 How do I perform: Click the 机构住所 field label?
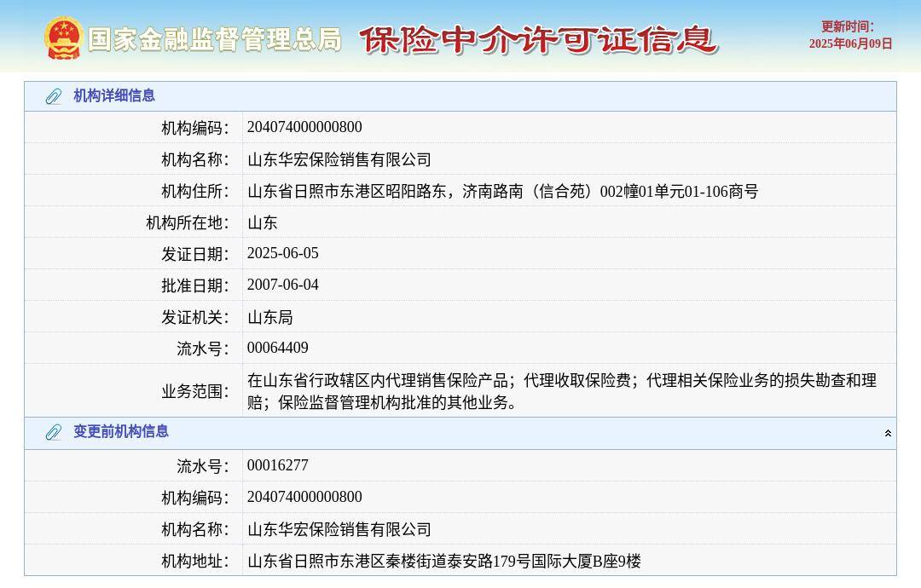point(195,191)
